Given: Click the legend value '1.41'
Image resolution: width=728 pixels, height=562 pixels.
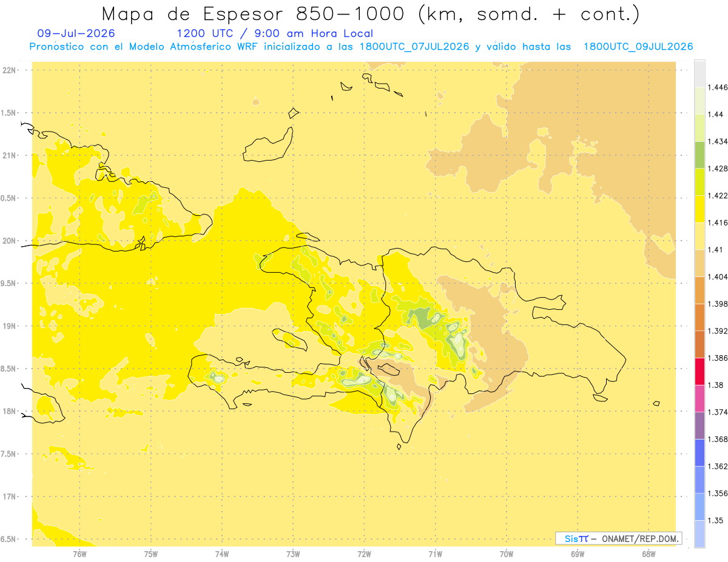Looking at the screenshot, I should coord(716,250).
